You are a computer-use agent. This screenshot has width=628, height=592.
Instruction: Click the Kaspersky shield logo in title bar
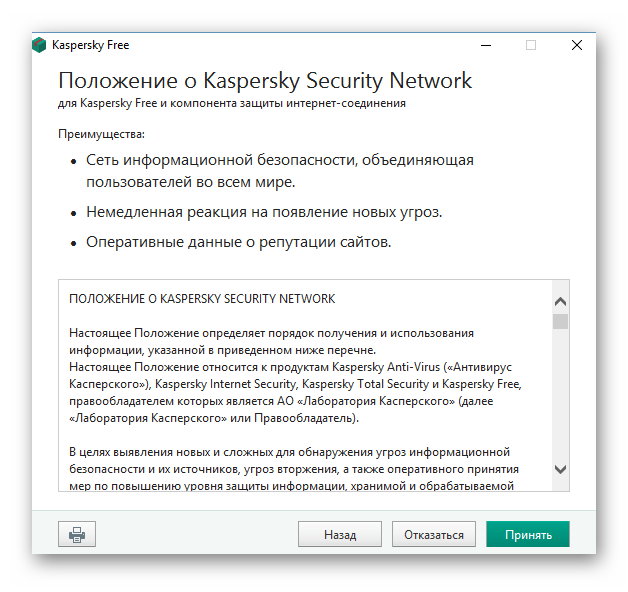click(39, 45)
